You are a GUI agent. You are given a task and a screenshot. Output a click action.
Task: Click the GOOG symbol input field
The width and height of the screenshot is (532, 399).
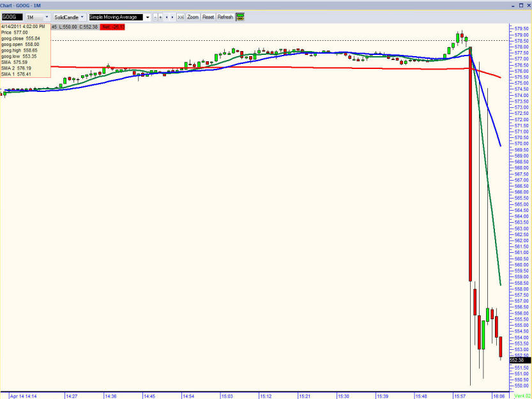pyautogui.click(x=12, y=17)
